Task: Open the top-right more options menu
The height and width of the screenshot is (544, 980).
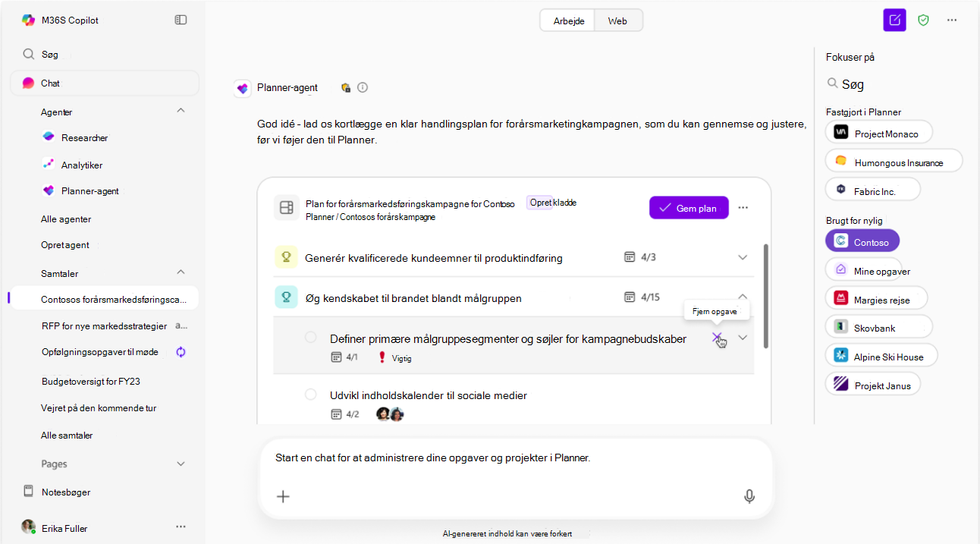Action: 952,20
